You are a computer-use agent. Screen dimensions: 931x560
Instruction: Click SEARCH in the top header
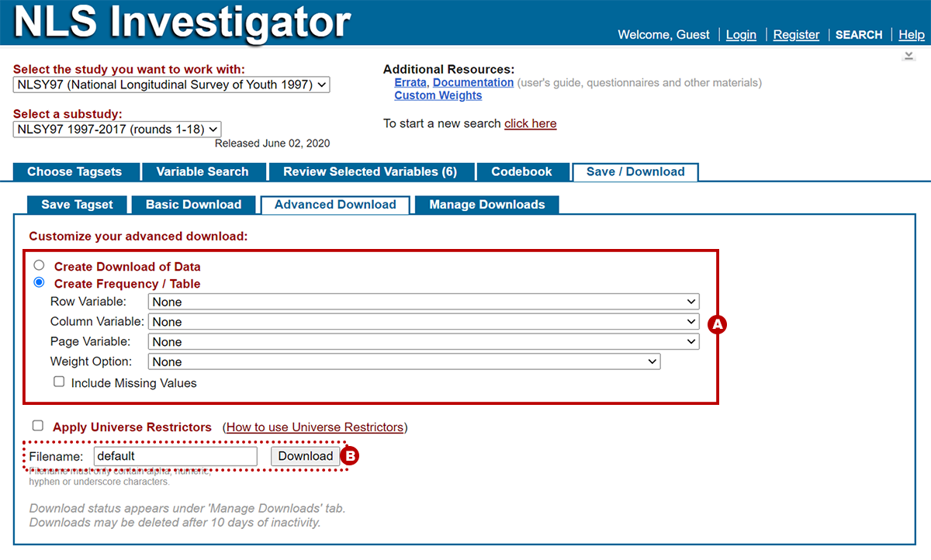pyautogui.click(x=859, y=35)
